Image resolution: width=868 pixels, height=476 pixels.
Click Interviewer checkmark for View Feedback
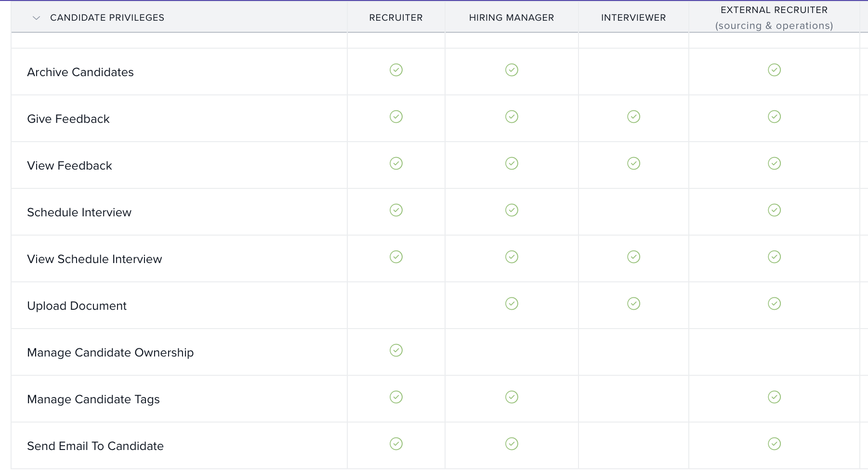pyautogui.click(x=633, y=163)
